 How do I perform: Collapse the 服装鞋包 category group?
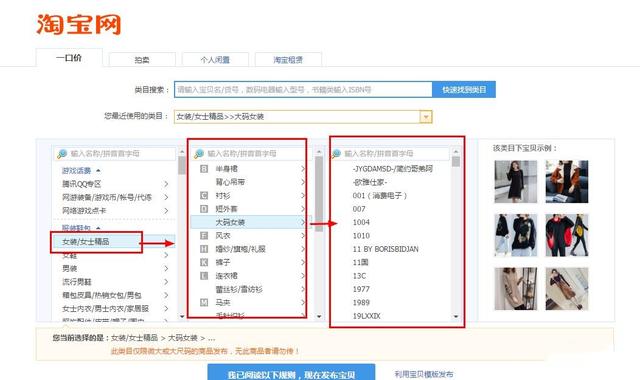pos(98,228)
